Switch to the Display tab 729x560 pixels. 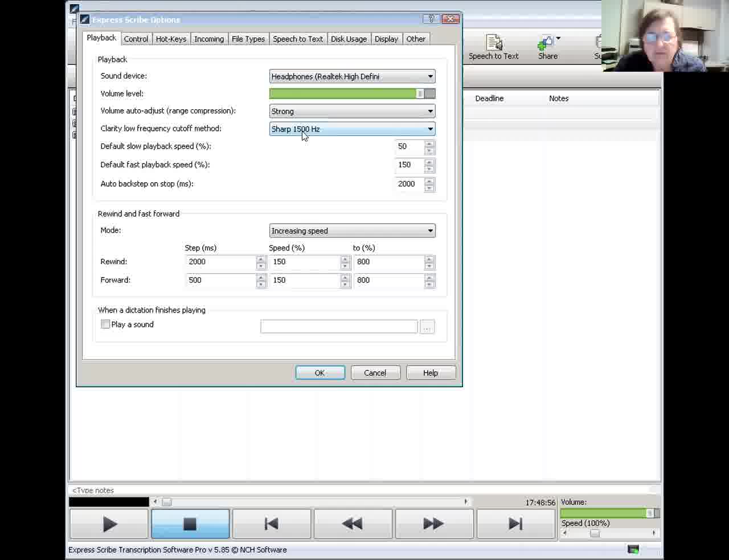tap(386, 39)
